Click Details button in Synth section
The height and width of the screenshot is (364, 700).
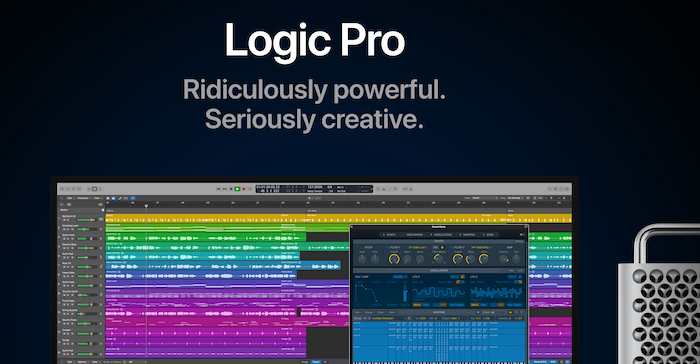tap(519, 241)
